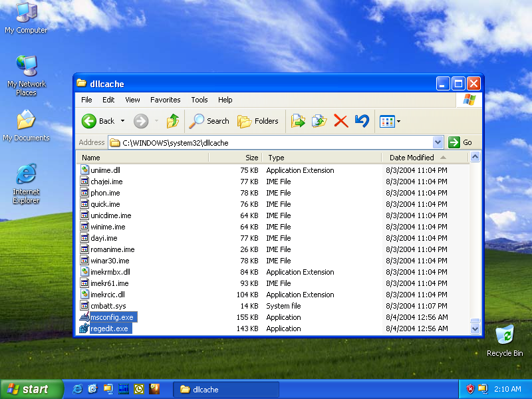
Task: Click the 2:10 AM taskbar clock
Action: [507, 389]
